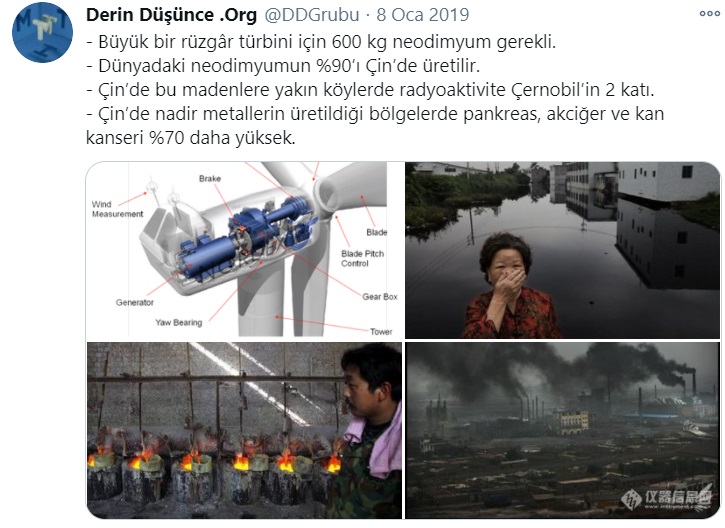Open the 8 Oca 2019 timestamp
The width and height of the screenshot is (725, 528).
point(423,15)
